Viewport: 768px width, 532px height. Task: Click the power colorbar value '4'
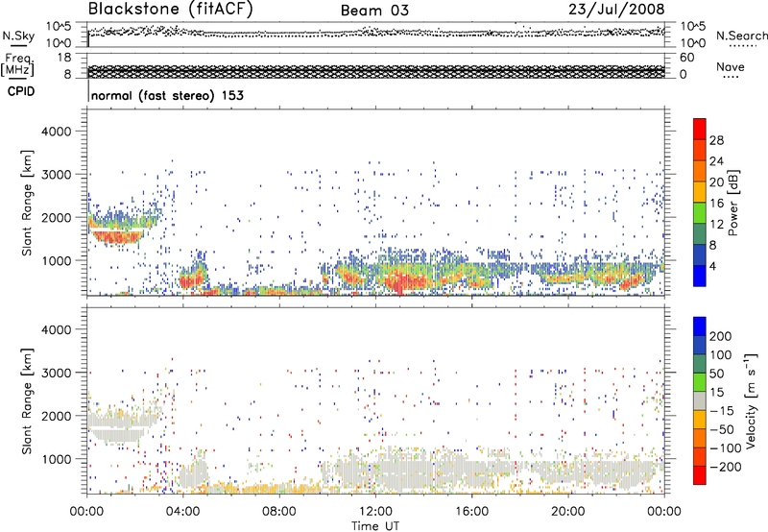click(712, 266)
